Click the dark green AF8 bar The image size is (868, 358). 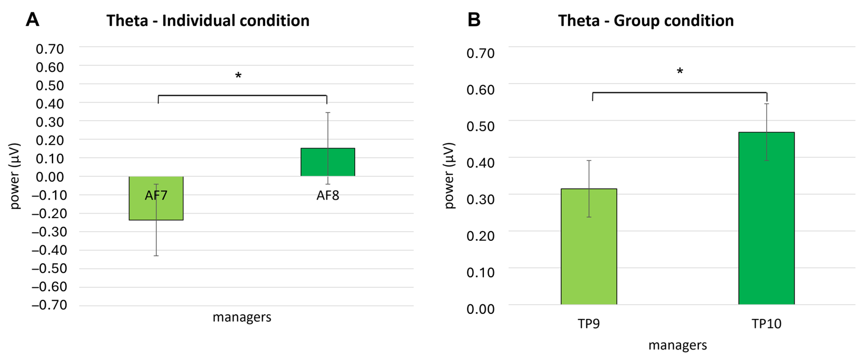tap(313, 162)
